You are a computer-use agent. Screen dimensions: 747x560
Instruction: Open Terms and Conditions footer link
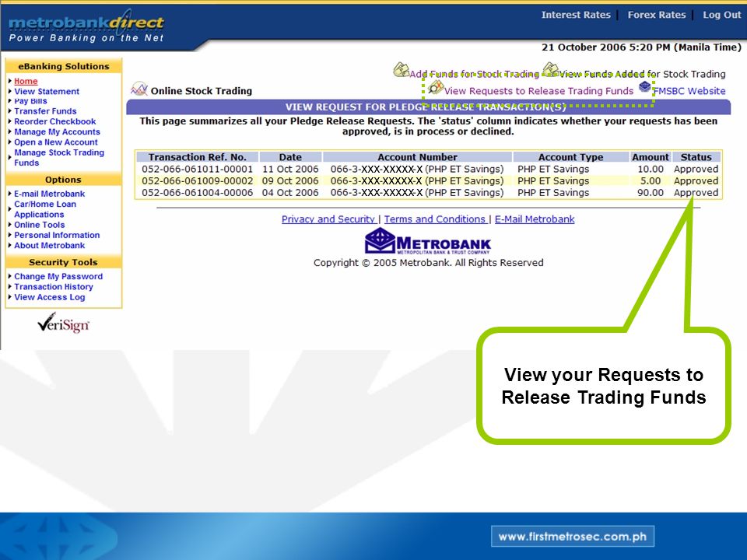coord(435,219)
